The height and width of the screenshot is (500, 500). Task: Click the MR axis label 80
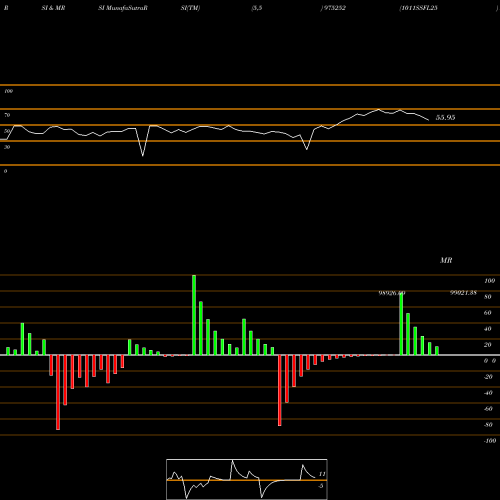coord(487,297)
